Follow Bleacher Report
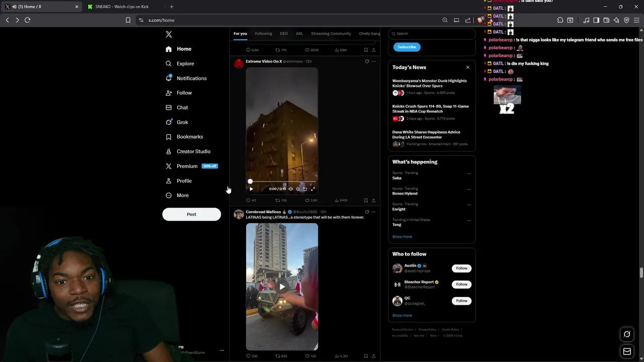 [461, 284]
